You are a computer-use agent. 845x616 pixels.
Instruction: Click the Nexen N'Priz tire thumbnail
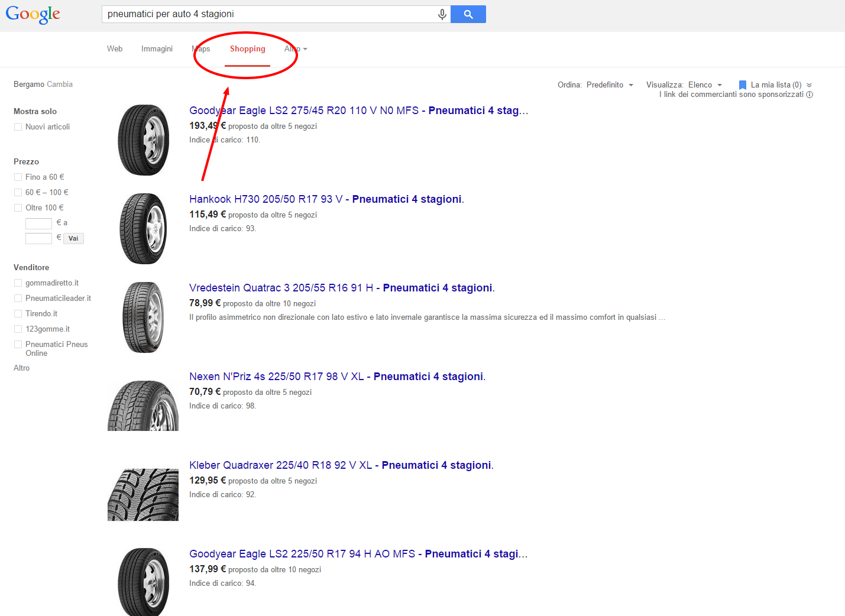(x=143, y=406)
